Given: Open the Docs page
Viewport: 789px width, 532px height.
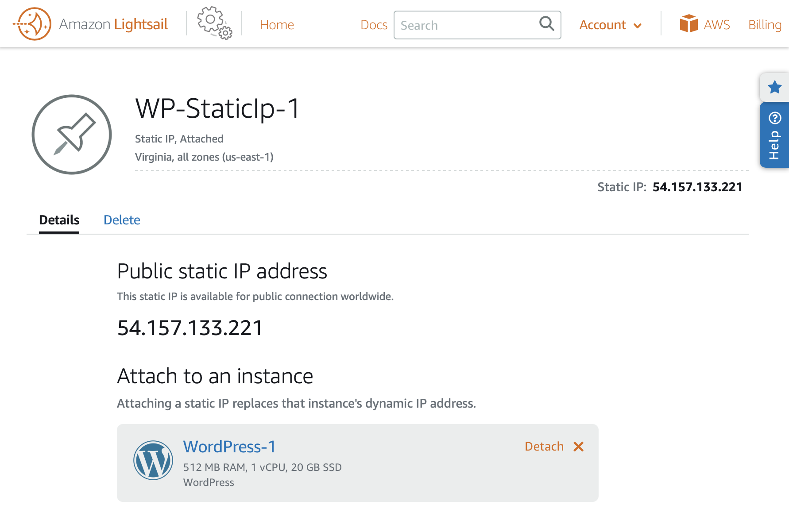Looking at the screenshot, I should pyautogui.click(x=374, y=25).
